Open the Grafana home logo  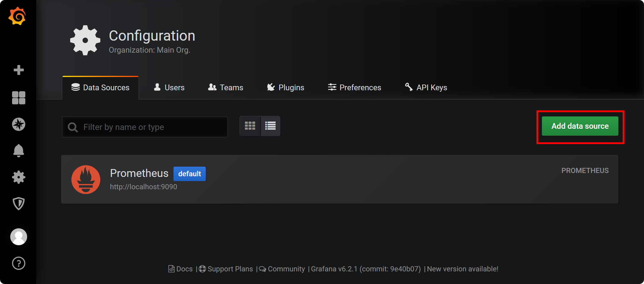[17, 16]
